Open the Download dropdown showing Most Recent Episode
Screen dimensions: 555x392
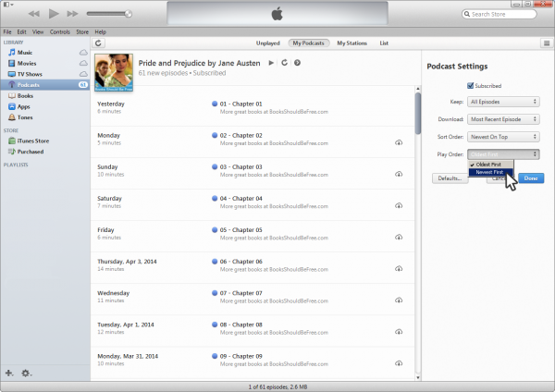tap(504, 118)
